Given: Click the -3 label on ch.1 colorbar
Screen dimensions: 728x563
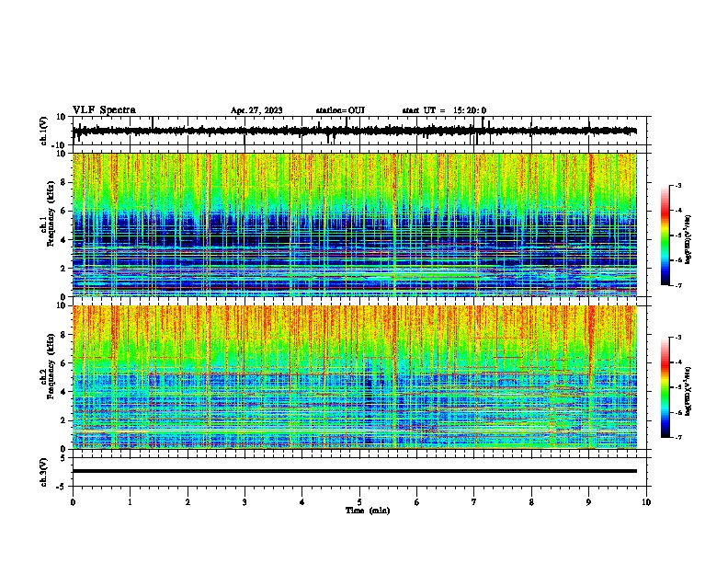Looking at the screenshot, I should [x=678, y=185].
